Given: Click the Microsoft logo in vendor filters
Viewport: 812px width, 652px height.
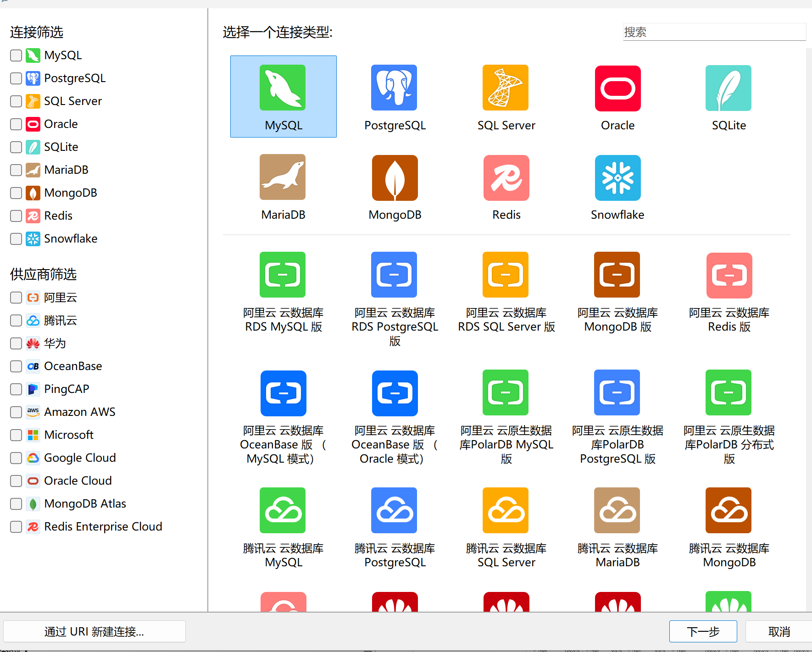Looking at the screenshot, I should 33,435.
